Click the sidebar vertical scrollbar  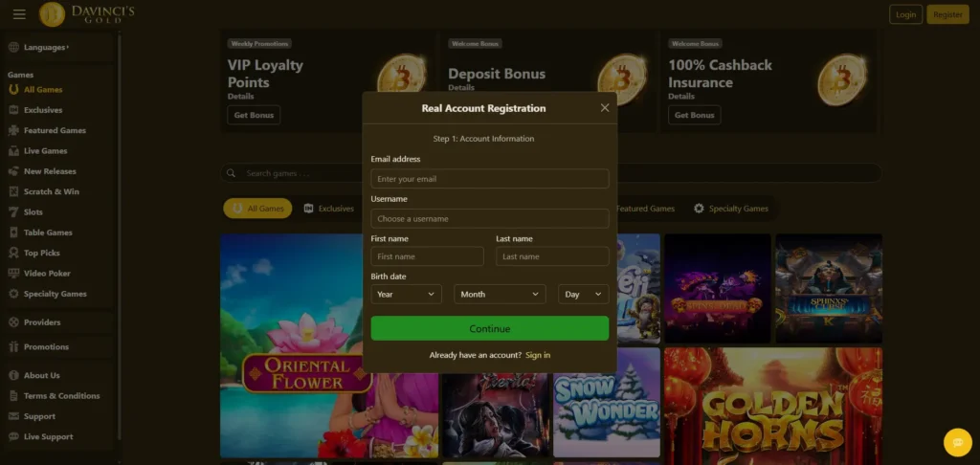tap(120, 237)
